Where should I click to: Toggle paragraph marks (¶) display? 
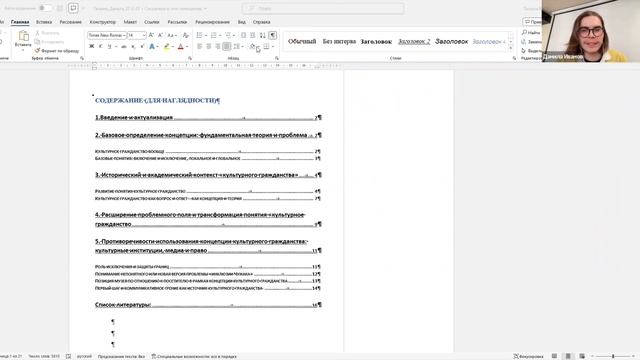point(273,36)
